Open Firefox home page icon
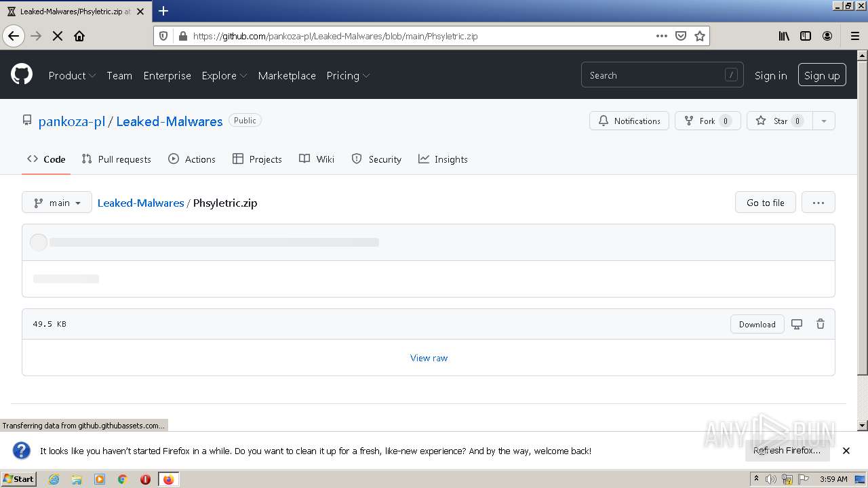Screen dimensions: 868x488 (x=79, y=36)
